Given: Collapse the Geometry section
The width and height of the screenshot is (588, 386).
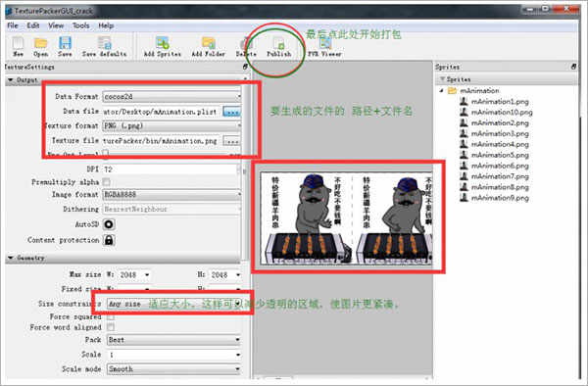Looking at the screenshot, I should click(11, 258).
